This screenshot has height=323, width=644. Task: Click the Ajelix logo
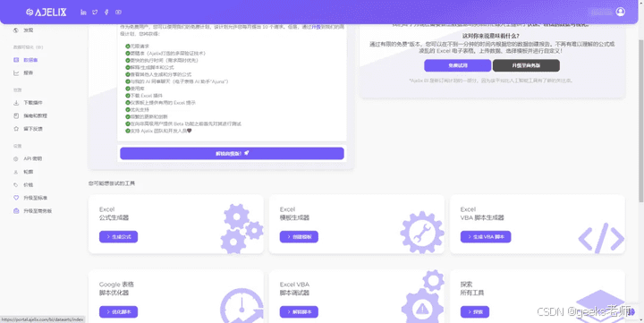46,13
